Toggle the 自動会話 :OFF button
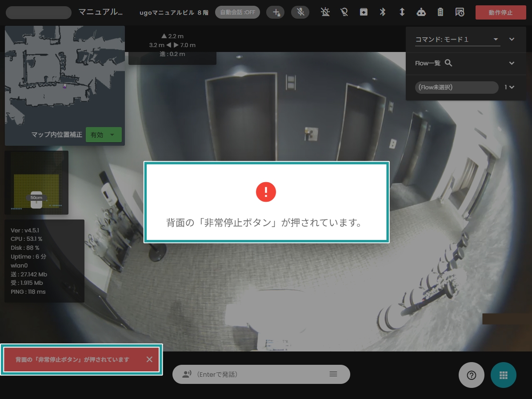Image resolution: width=532 pixels, height=399 pixels. [x=237, y=12]
